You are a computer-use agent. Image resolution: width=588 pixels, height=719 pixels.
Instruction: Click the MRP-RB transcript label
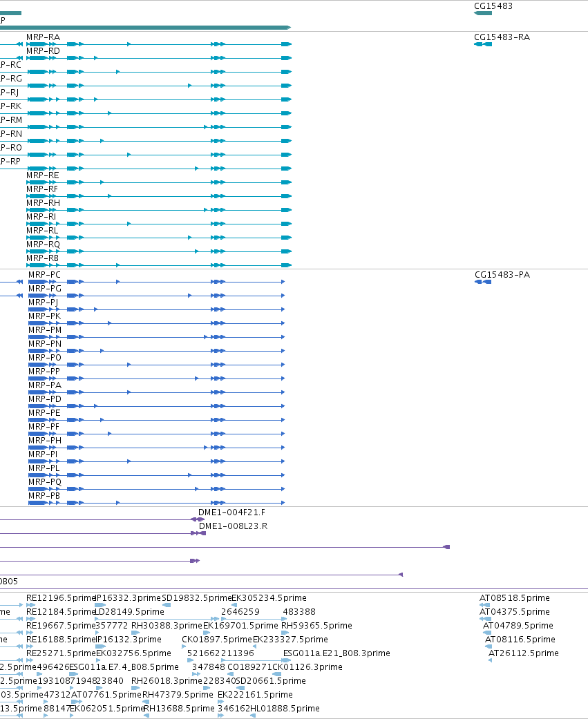point(43,258)
